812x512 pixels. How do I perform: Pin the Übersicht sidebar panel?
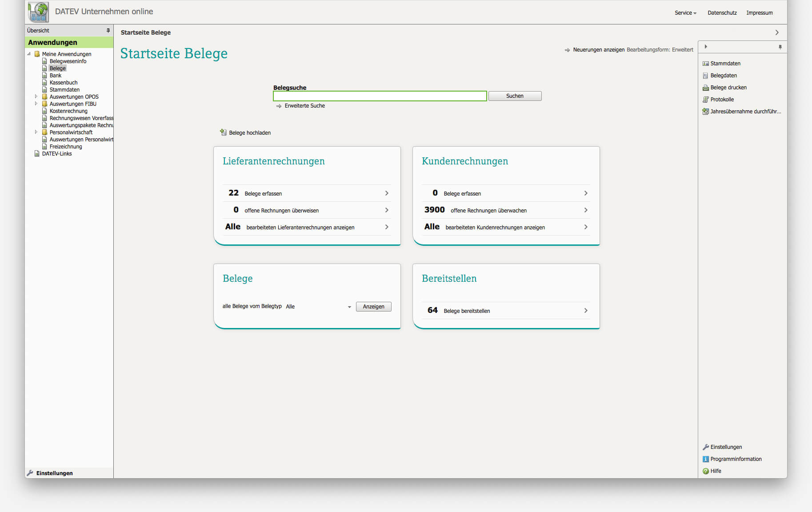click(108, 31)
